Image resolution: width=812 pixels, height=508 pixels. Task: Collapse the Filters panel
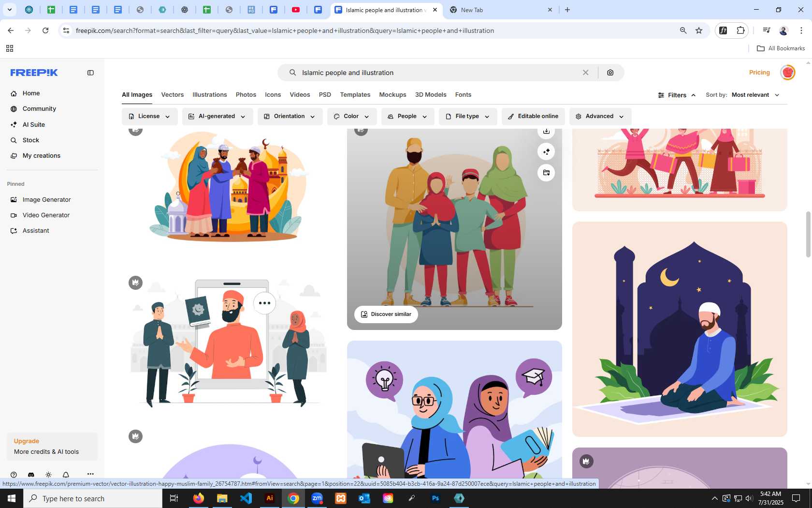coord(677,95)
